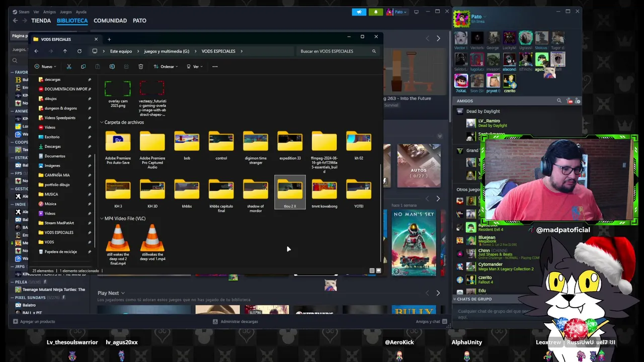Click add friend icon in AMIGOS header
This screenshot has height=362, width=644.
578,101
